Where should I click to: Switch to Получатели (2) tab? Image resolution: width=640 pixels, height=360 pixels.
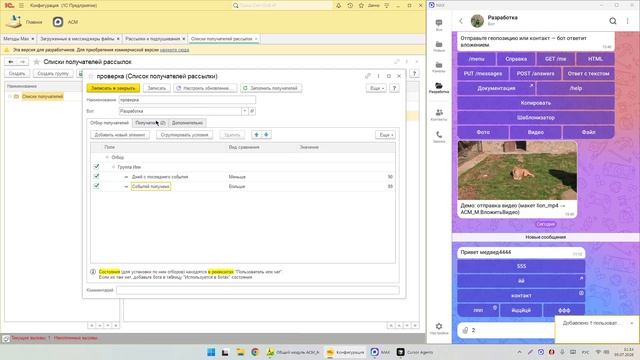(150, 123)
